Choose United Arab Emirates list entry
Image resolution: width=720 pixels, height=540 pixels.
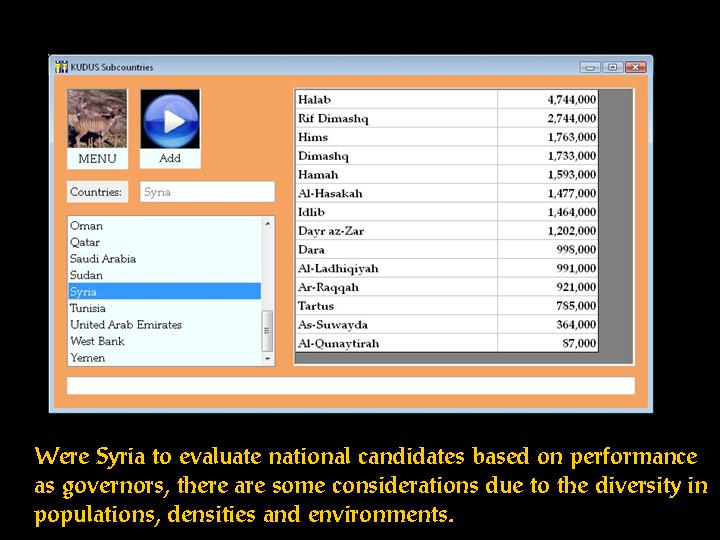click(126, 325)
